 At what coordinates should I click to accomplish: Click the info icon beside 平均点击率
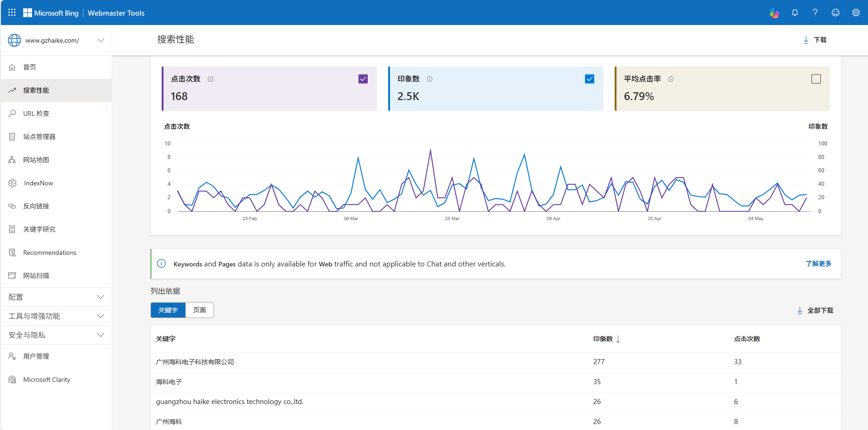point(671,79)
